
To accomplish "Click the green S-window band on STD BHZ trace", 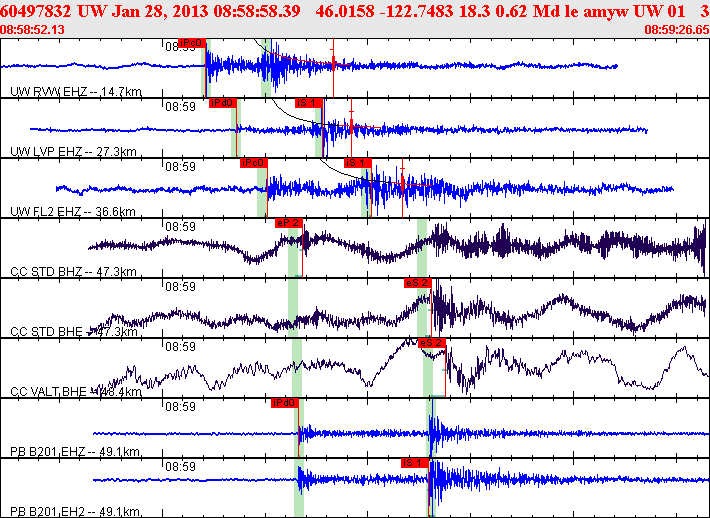I will click(x=422, y=248).
